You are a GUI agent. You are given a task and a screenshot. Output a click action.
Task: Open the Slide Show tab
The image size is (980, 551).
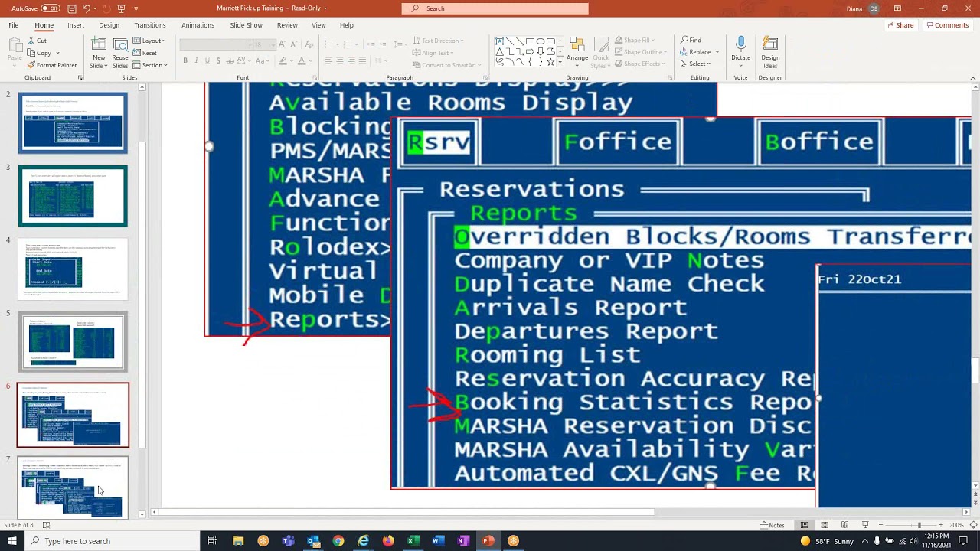[246, 25]
